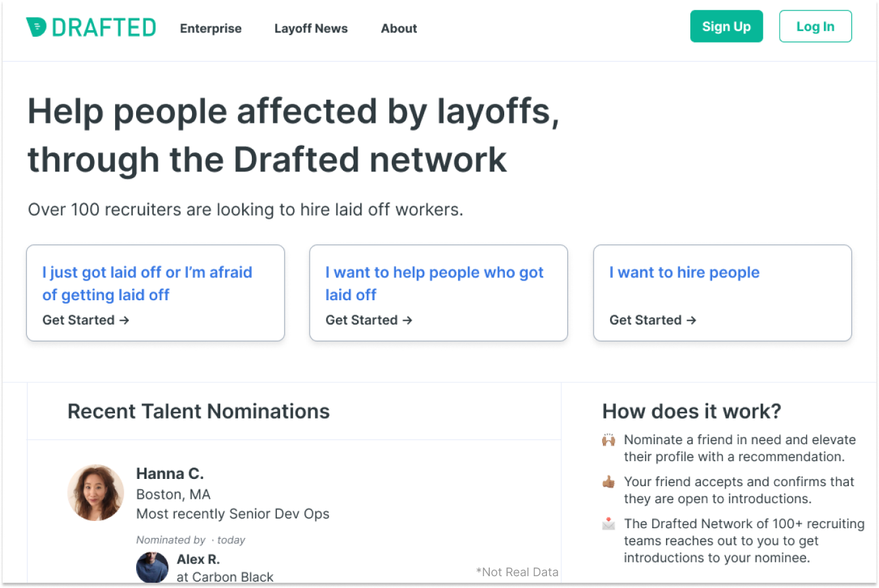The width and height of the screenshot is (879, 588).
Task: Open Hanna C. nominee name
Action: click(170, 473)
